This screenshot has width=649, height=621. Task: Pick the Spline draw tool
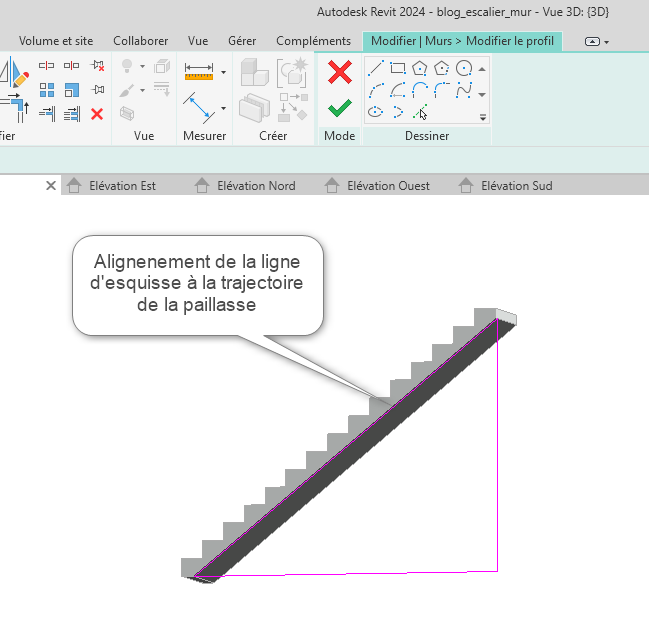(464, 91)
